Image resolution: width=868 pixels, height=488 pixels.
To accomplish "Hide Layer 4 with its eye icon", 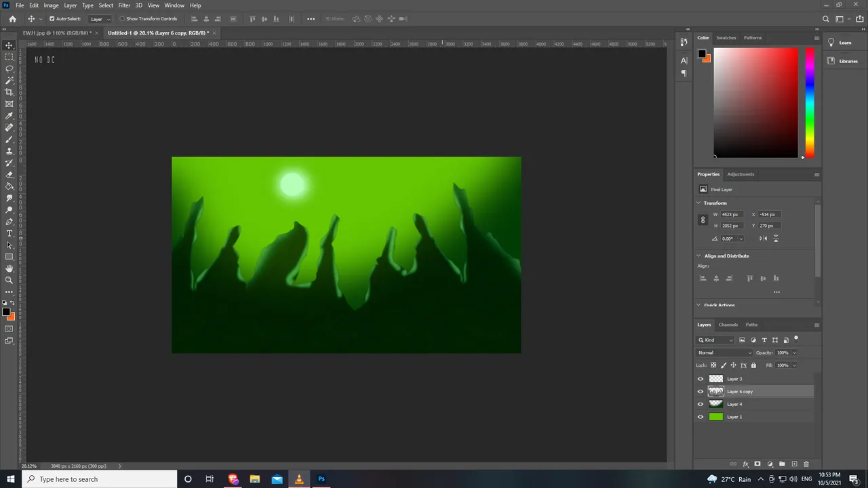I will [701, 404].
